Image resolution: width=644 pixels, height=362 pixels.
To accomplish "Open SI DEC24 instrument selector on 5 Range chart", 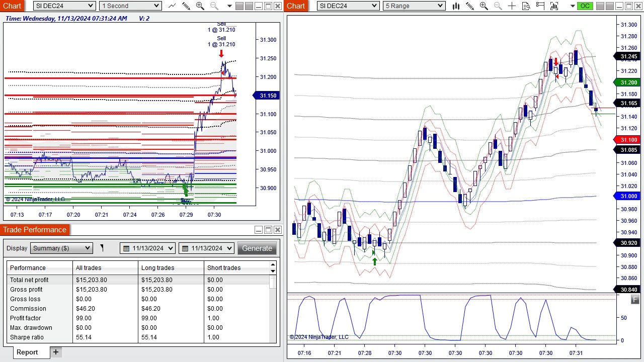I will click(x=348, y=6).
